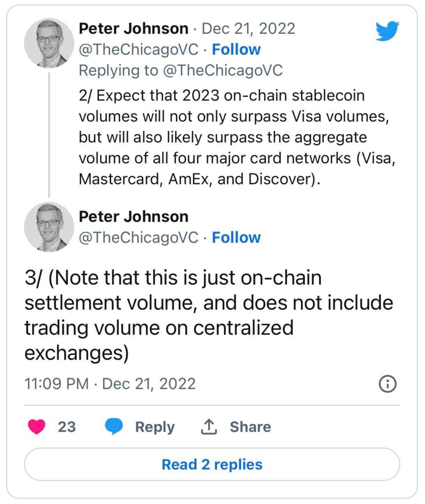Screen dimensions: 425x504
Task: Click the top Peter Johnson name
Action: click(x=133, y=29)
